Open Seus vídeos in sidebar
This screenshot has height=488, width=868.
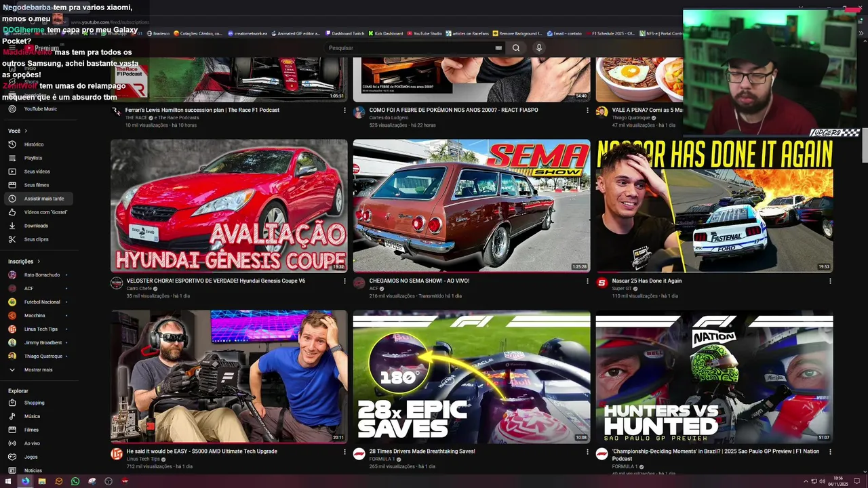click(37, 171)
